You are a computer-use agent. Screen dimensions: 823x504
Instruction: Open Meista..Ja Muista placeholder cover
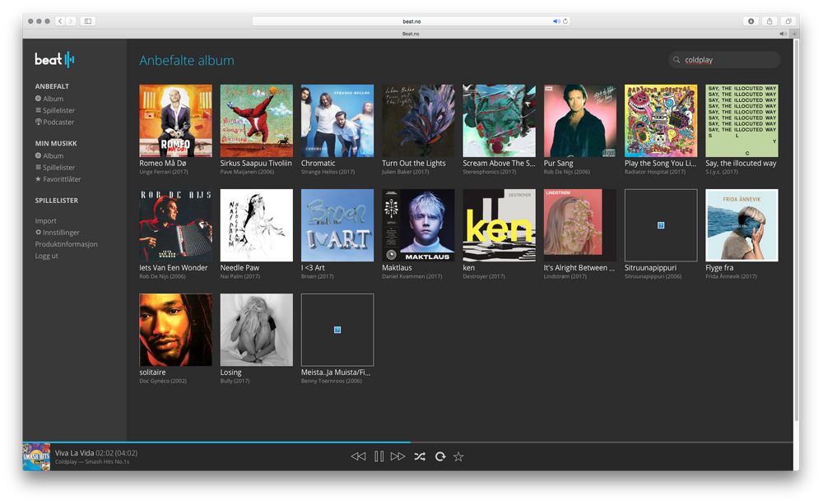click(x=337, y=330)
